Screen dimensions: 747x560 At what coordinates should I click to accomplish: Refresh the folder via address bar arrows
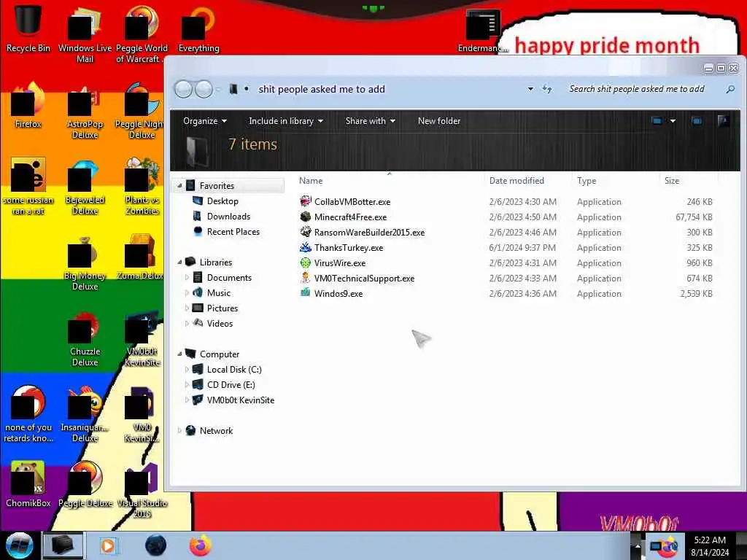(547, 89)
